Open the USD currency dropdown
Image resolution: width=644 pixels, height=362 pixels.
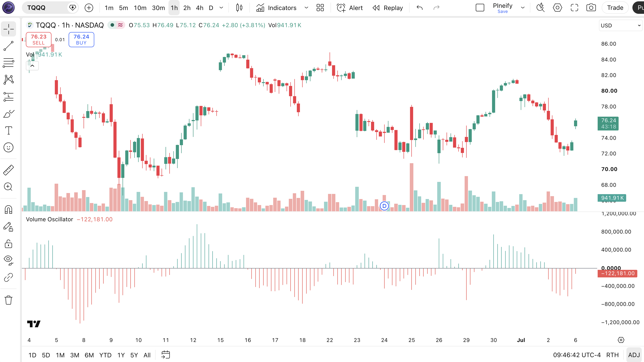tap(620, 25)
